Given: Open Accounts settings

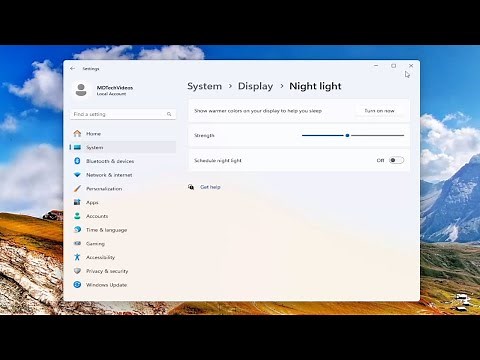Looking at the screenshot, I should 123,216.
